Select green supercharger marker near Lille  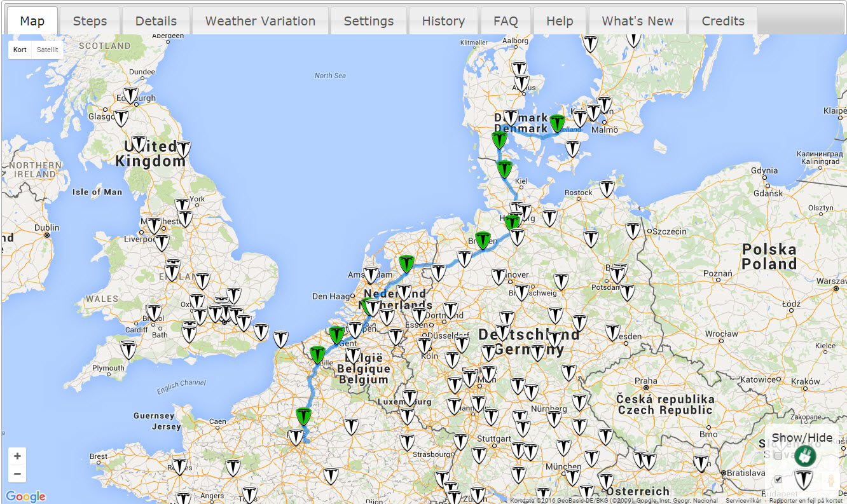pos(317,355)
